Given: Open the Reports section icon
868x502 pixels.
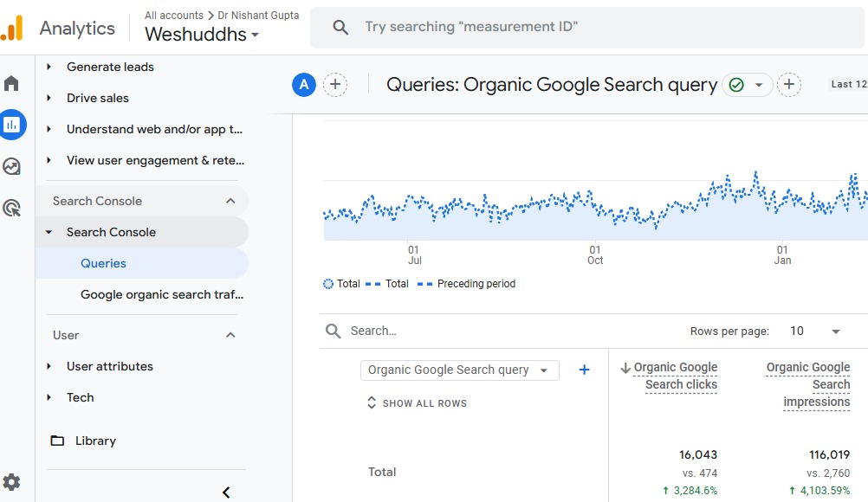Looking at the screenshot, I should (11, 125).
